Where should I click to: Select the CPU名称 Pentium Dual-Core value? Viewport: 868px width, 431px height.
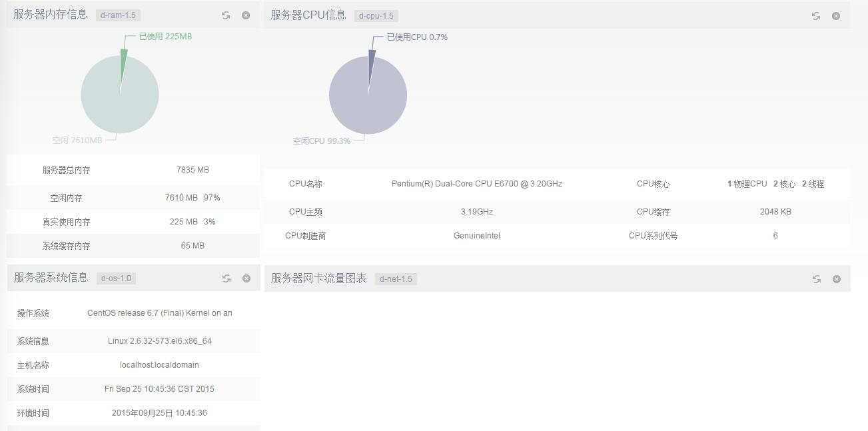476,184
